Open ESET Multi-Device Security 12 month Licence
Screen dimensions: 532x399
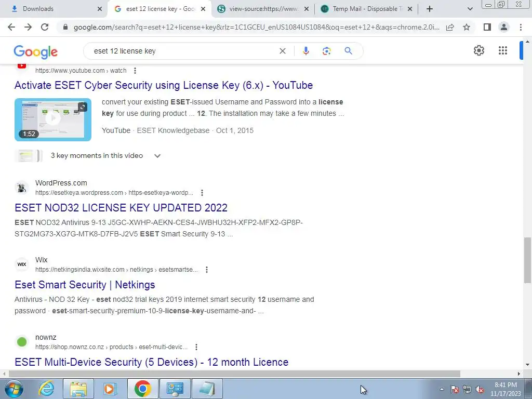(152, 362)
